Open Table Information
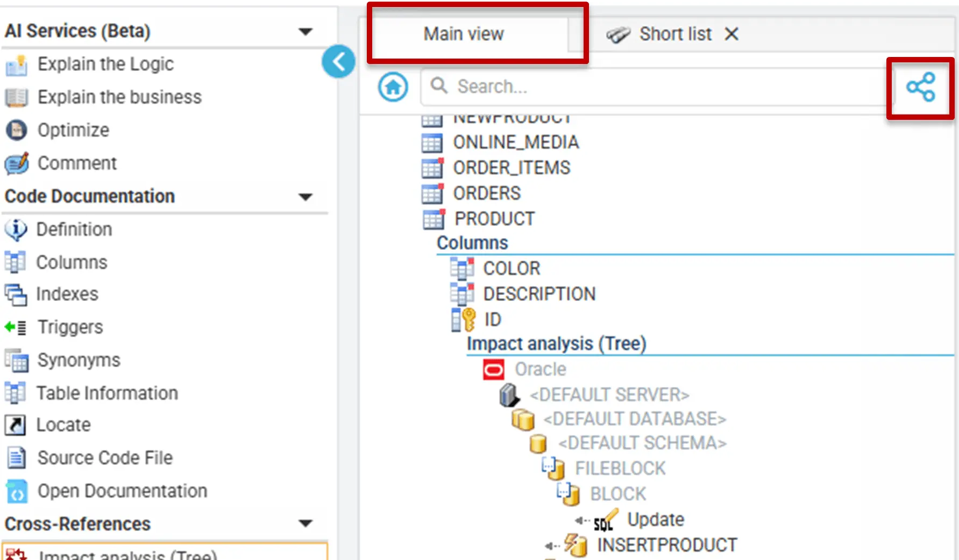 (x=107, y=393)
